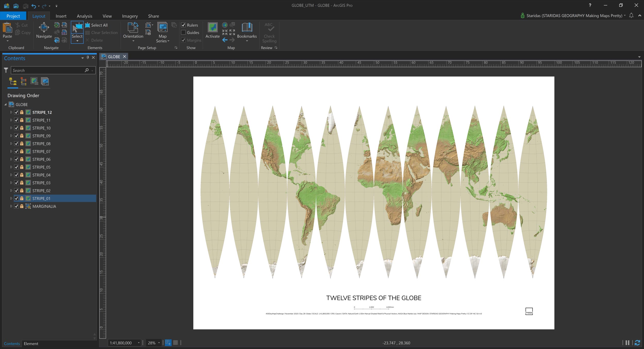Click the Paste clipboard icon
644x349 pixels.
[7, 28]
